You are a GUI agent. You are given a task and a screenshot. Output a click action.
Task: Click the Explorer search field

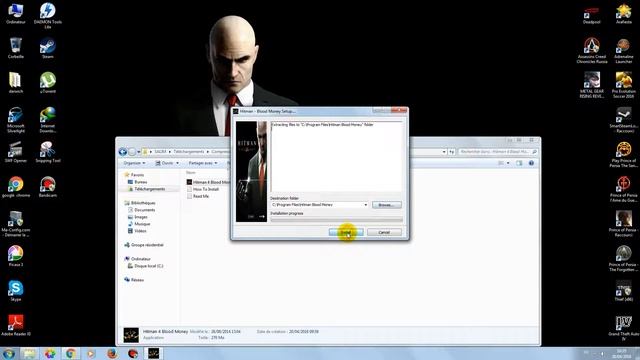click(498, 152)
